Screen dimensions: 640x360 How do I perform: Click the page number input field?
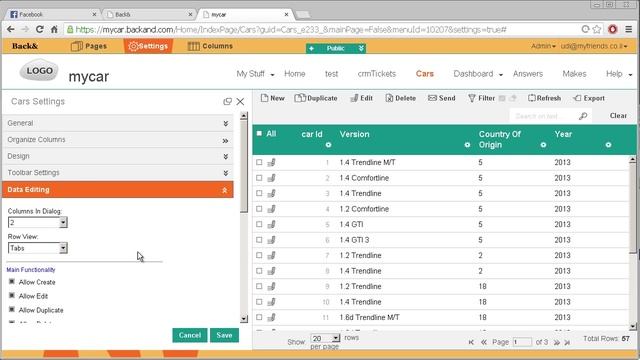point(522,342)
